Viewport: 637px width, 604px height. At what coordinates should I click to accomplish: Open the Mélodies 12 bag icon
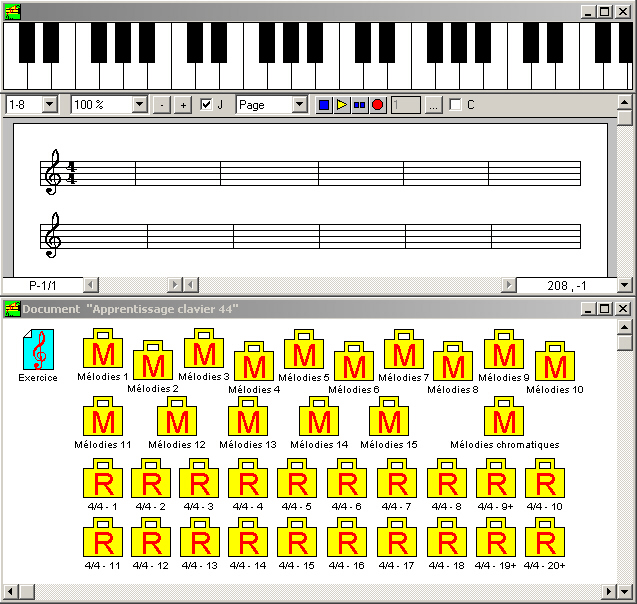(x=177, y=416)
